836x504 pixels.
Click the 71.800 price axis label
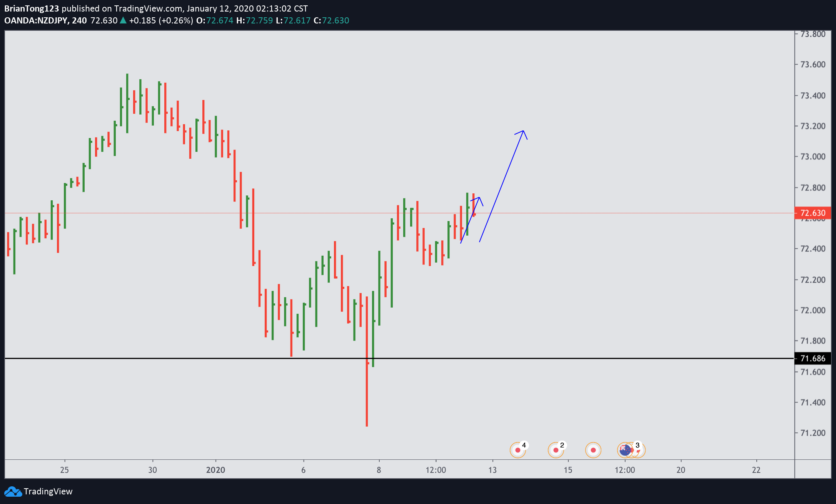point(813,341)
